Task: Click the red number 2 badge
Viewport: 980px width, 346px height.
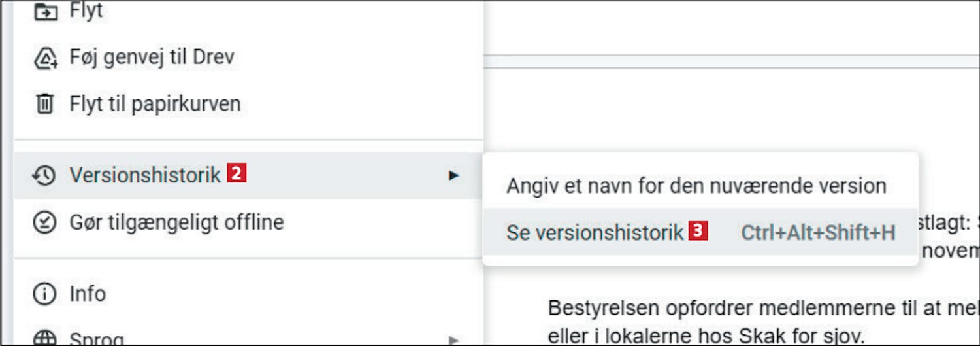Action: (x=237, y=174)
